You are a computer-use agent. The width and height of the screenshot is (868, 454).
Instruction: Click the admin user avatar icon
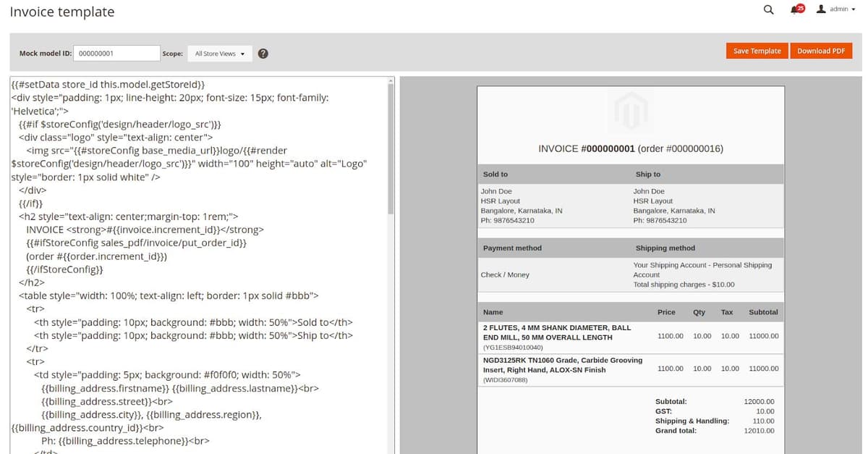821,9
